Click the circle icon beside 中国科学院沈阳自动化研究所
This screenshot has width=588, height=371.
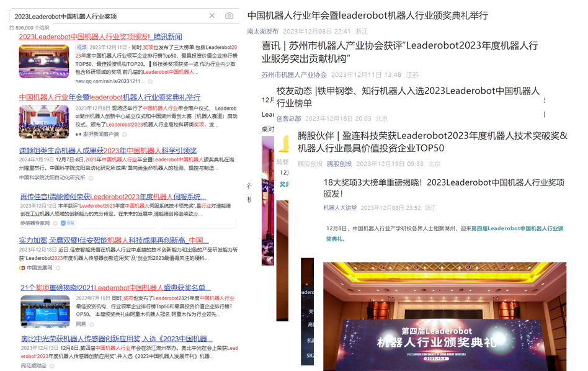point(91,178)
